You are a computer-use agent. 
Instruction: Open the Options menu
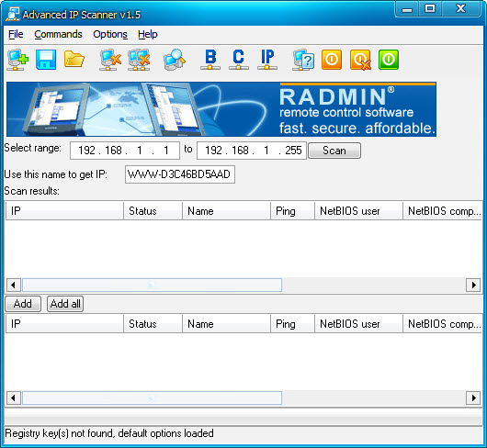(x=110, y=34)
